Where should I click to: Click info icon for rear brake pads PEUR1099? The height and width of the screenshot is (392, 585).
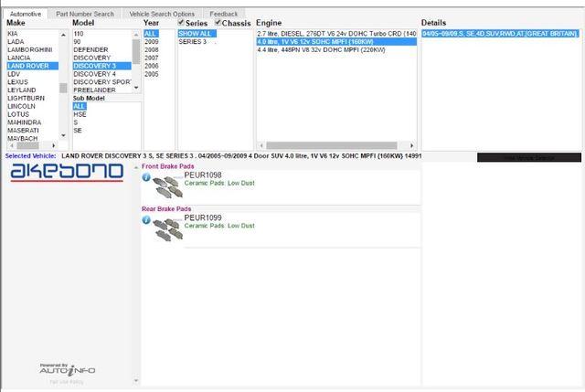coord(146,221)
